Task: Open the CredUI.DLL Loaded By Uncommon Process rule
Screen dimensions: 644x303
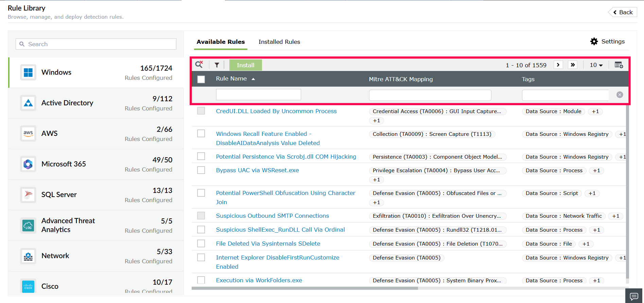Action: (x=276, y=111)
